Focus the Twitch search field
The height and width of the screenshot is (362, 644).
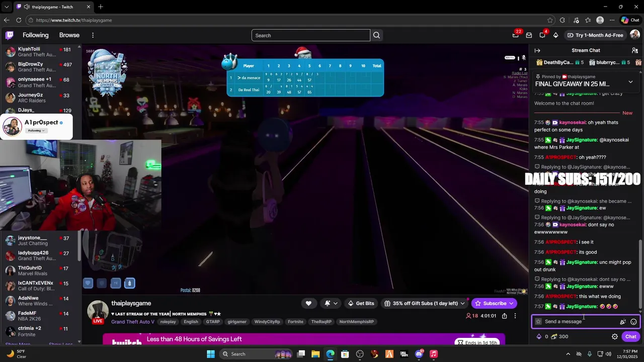click(x=311, y=35)
